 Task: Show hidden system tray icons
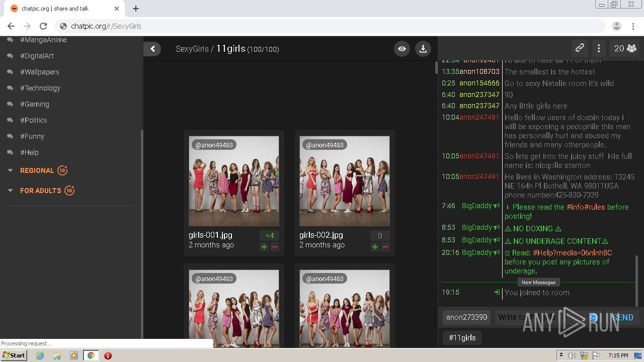point(561,355)
